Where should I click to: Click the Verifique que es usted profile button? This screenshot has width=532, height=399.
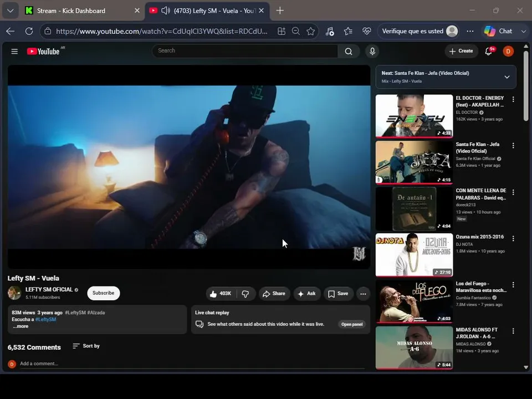[420, 31]
